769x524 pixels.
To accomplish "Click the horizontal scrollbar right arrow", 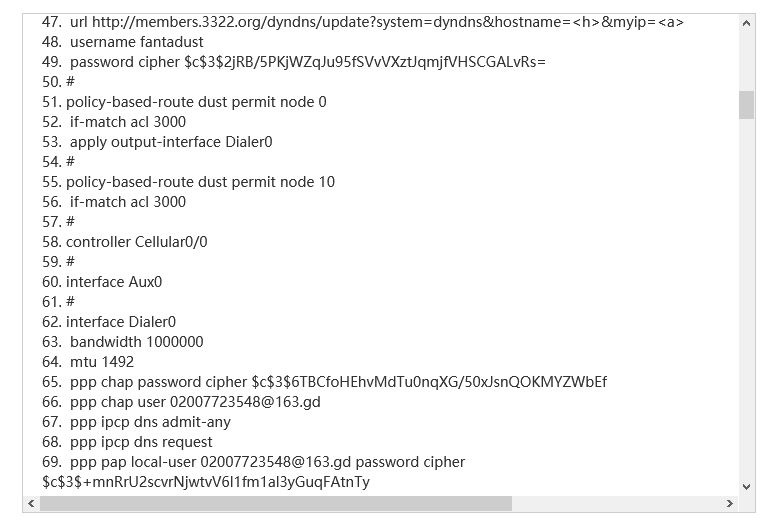I will click(x=729, y=503).
